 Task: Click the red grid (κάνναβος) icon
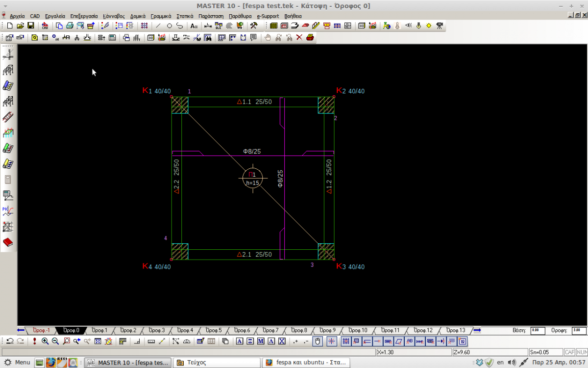pos(145,26)
